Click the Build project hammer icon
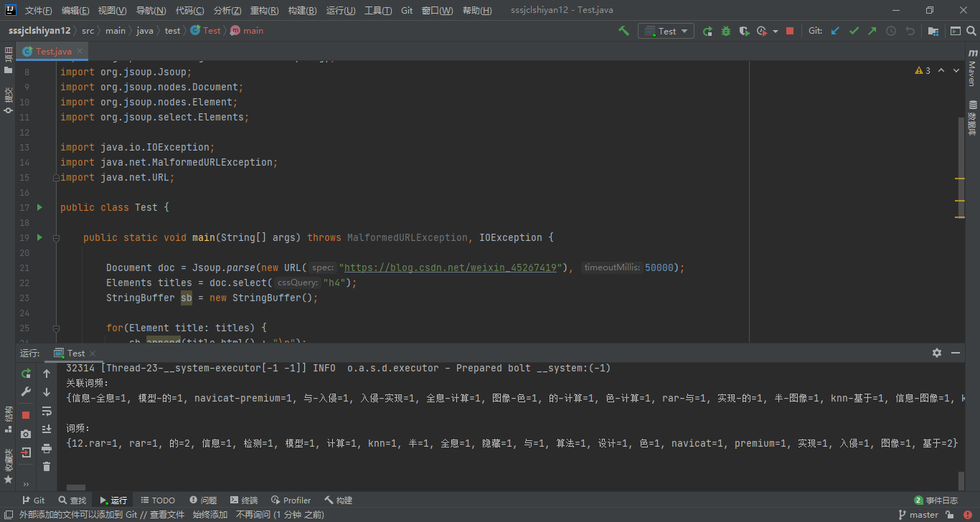Viewport: 980px width, 522px height. point(624,31)
